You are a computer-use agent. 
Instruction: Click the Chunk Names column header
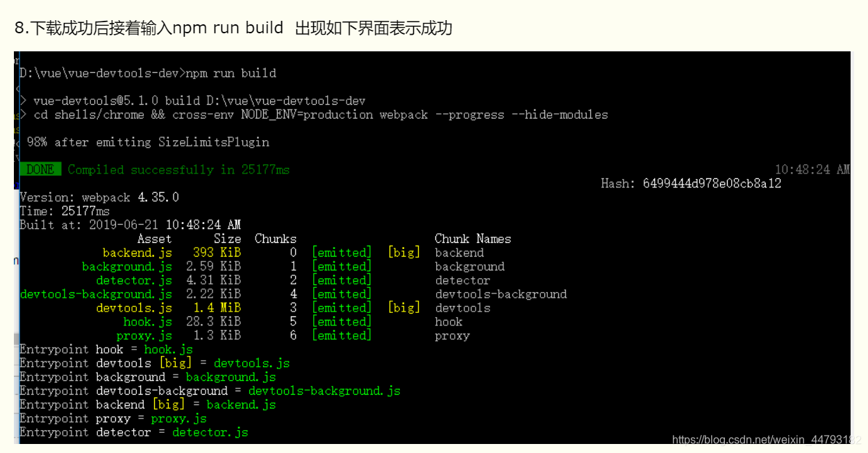[x=472, y=238]
